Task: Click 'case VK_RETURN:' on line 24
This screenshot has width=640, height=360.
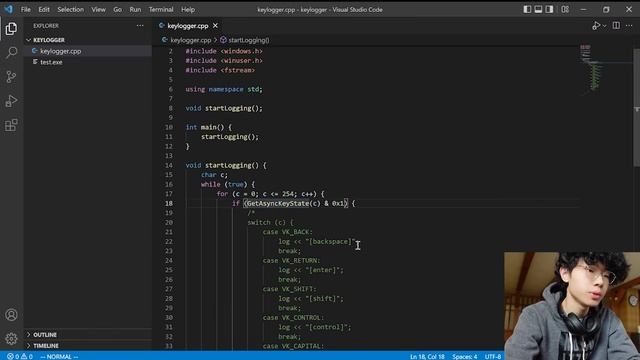Action: coord(291,260)
